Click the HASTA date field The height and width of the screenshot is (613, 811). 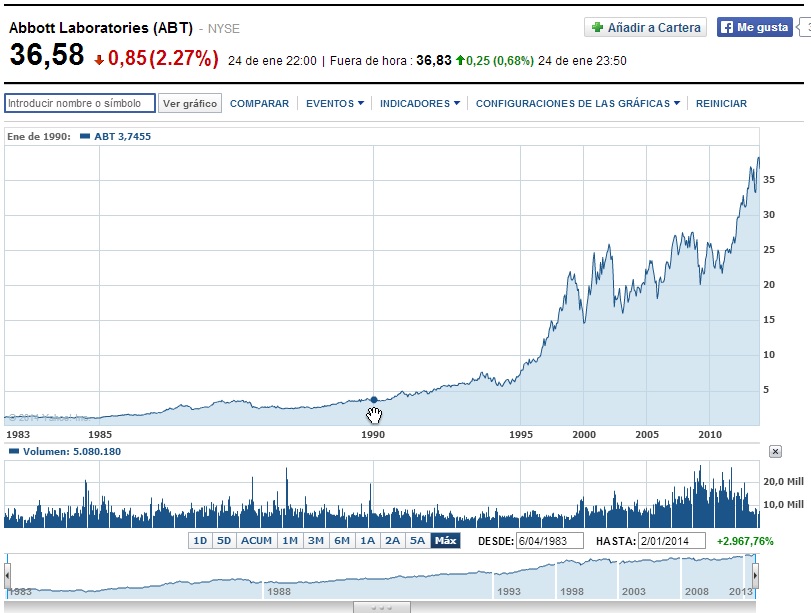pyautogui.click(x=672, y=541)
